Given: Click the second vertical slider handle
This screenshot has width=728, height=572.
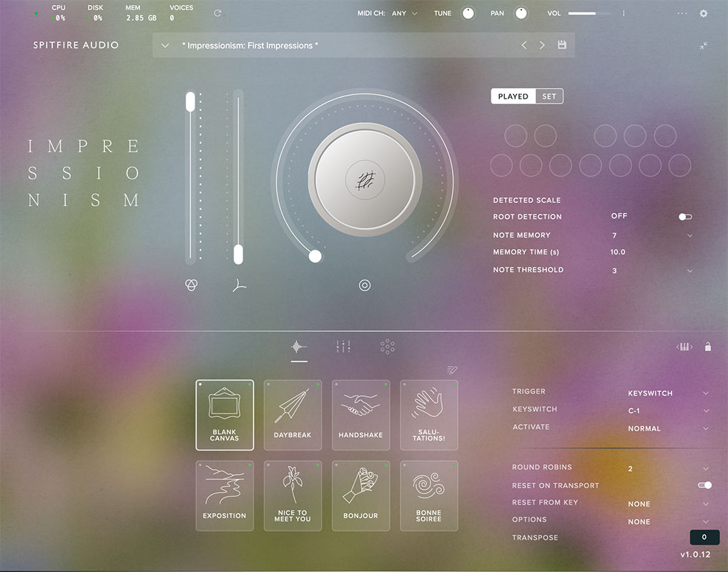Looking at the screenshot, I should pos(238,254).
